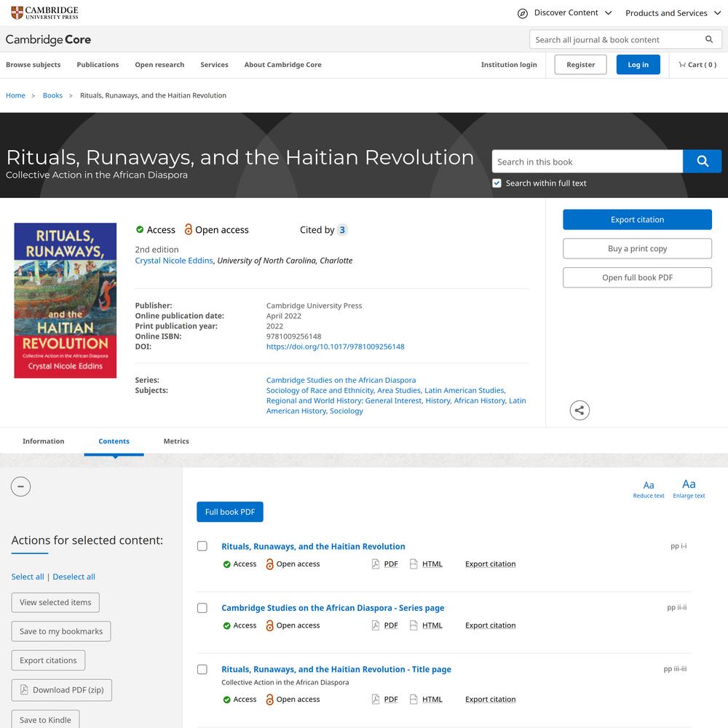Image resolution: width=728 pixels, height=728 pixels.
Task: Click the Cambridge University Press logo
Action: [44, 12]
